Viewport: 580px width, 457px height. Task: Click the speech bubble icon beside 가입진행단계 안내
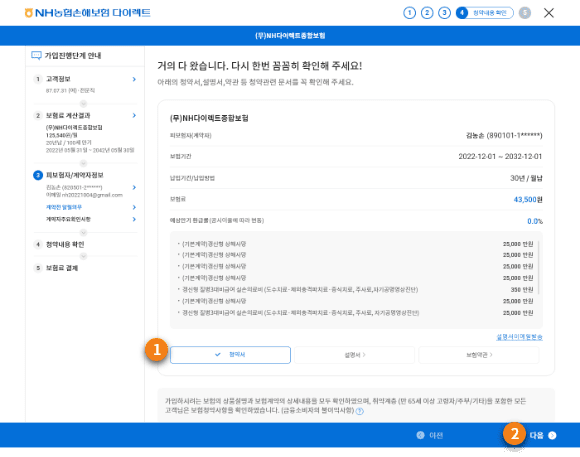pyautogui.click(x=36, y=56)
